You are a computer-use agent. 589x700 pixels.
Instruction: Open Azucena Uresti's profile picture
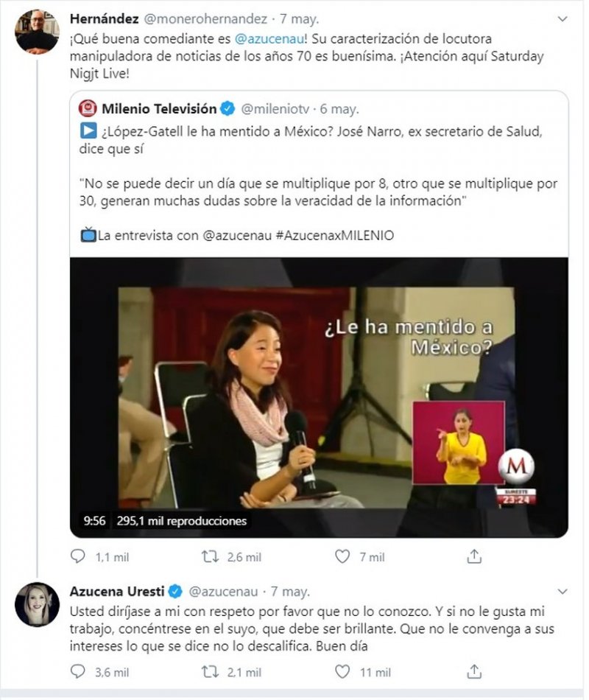point(37,604)
